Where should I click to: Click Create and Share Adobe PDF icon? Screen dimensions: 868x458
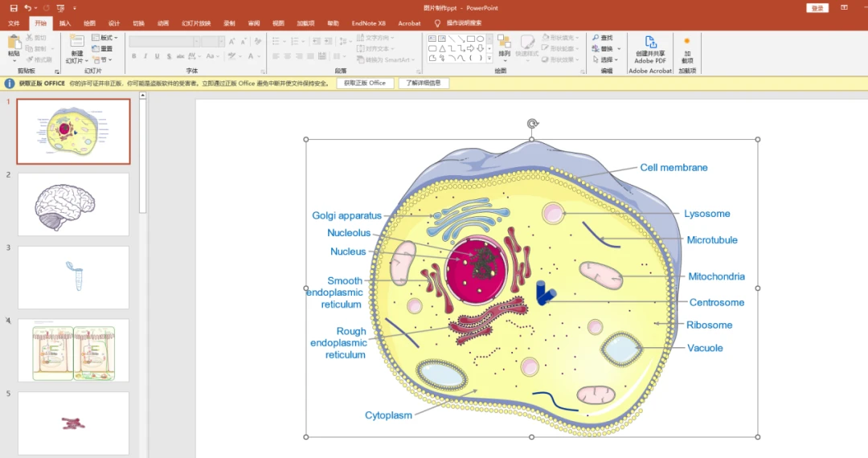(650, 42)
